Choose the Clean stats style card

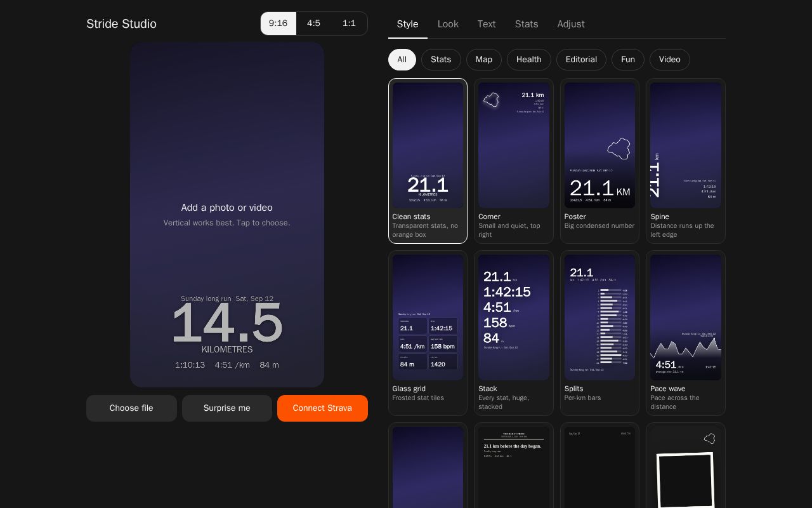pos(428,161)
